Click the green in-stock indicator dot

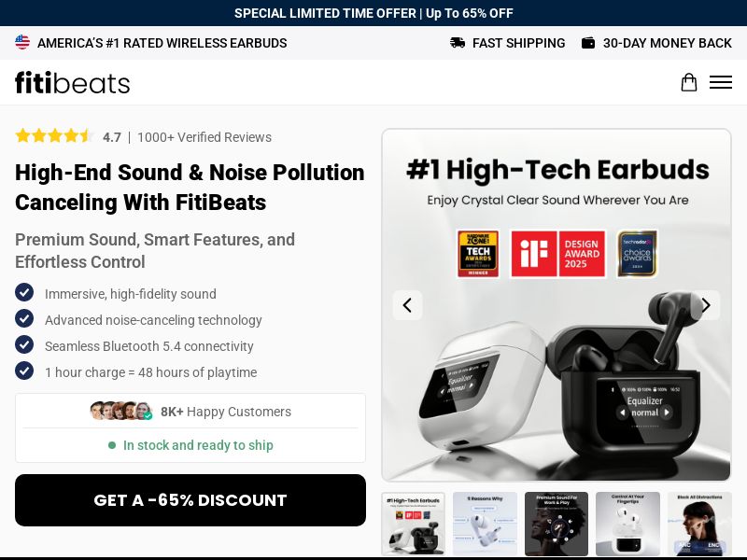[x=114, y=445]
